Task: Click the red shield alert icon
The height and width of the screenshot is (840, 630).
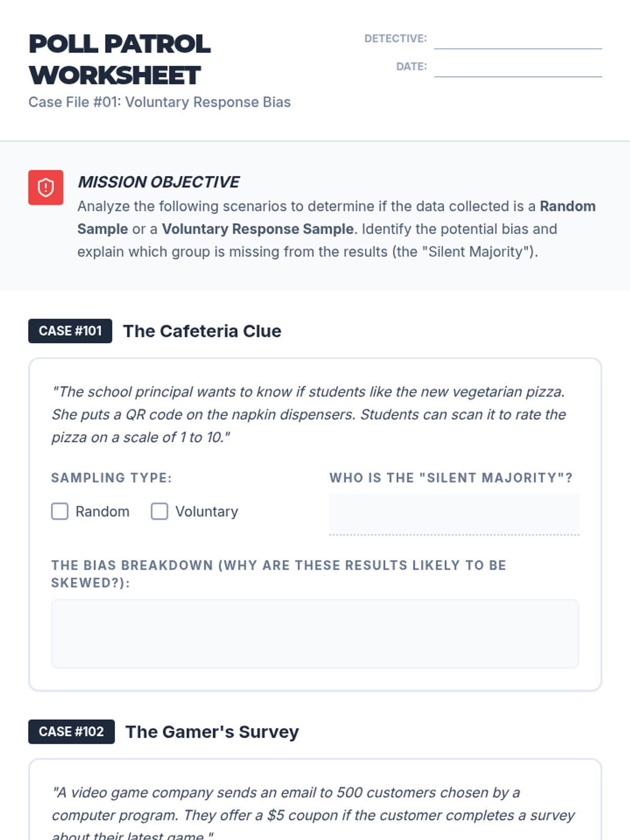Action: [x=46, y=187]
